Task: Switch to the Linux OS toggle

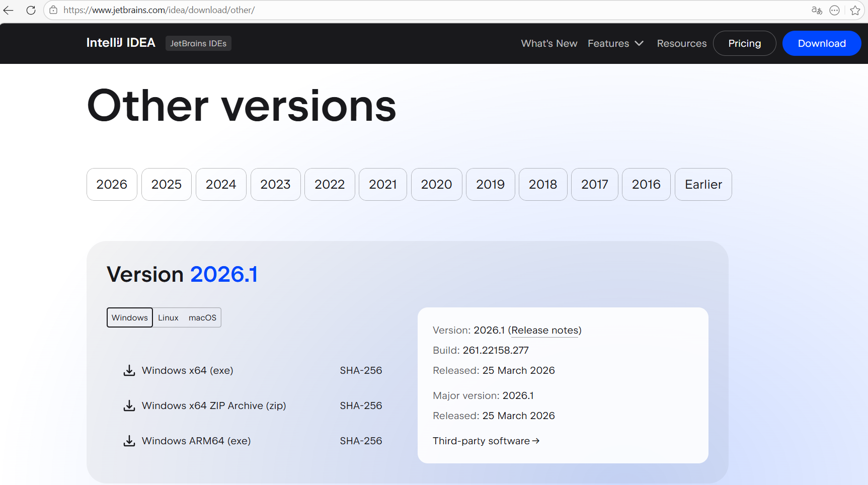Action: [168, 317]
